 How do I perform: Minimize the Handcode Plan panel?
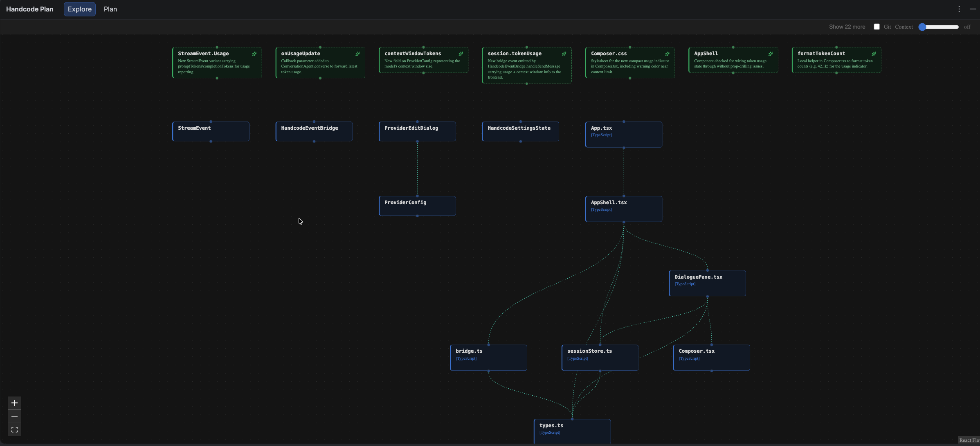click(x=973, y=9)
